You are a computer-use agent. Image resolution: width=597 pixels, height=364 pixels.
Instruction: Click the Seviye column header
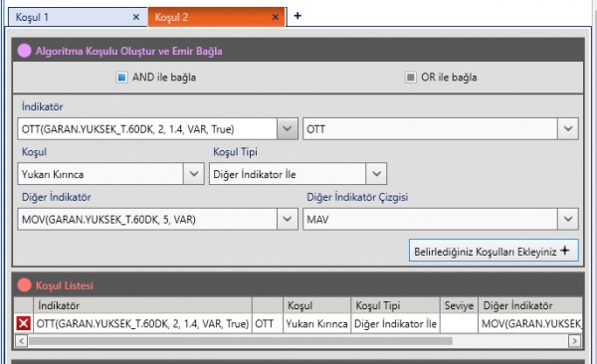pyautogui.click(x=459, y=305)
